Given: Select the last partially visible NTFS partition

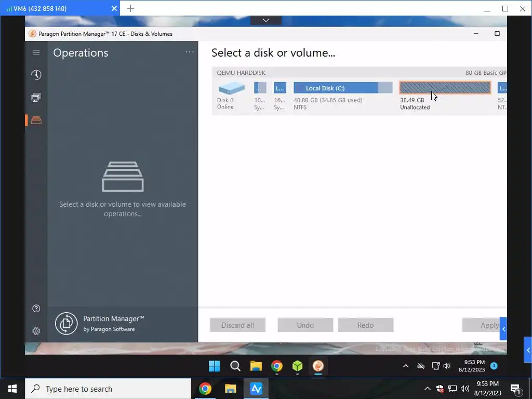Looking at the screenshot, I should (x=502, y=88).
